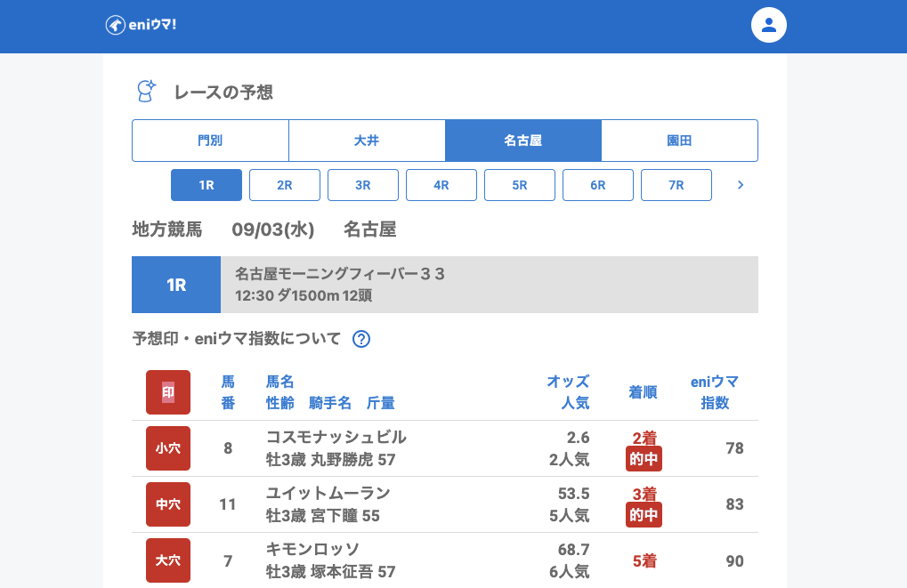The height and width of the screenshot is (588, 907).
Task: Open horse キモンロッソ entry
Action: pos(312,549)
